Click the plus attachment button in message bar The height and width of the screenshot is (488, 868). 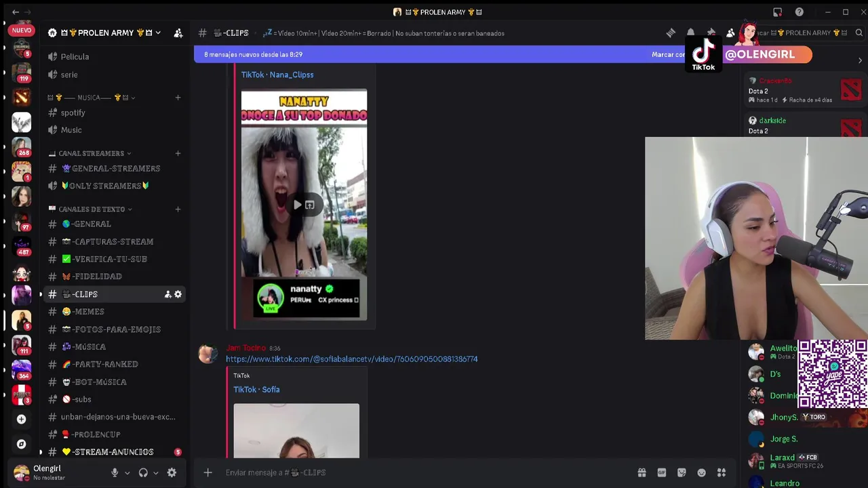coord(208,472)
